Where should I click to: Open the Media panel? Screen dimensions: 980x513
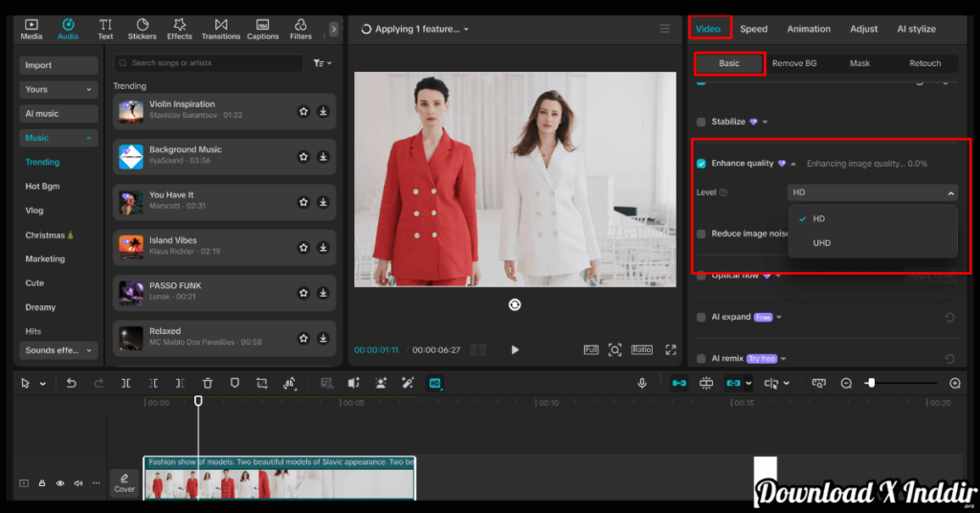32,29
